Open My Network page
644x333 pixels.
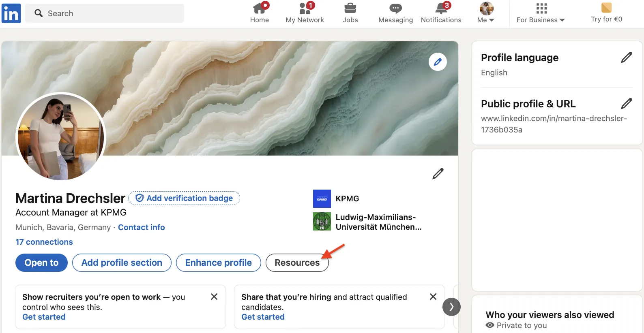click(305, 13)
